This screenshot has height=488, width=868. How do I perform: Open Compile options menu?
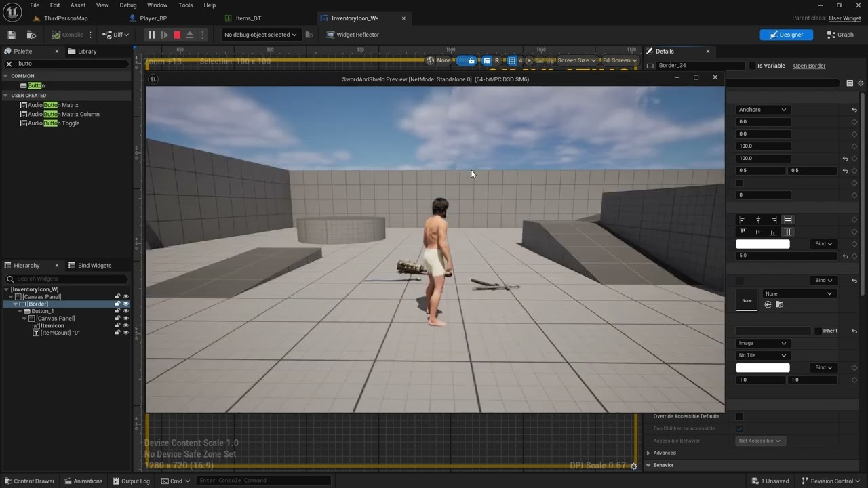click(x=90, y=35)
